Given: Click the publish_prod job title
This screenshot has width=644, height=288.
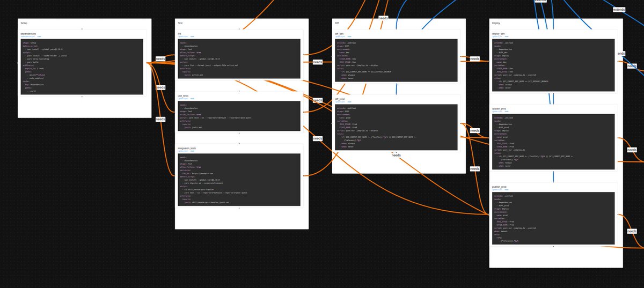Looking at the screenshot, I should [x=500, y=187].
